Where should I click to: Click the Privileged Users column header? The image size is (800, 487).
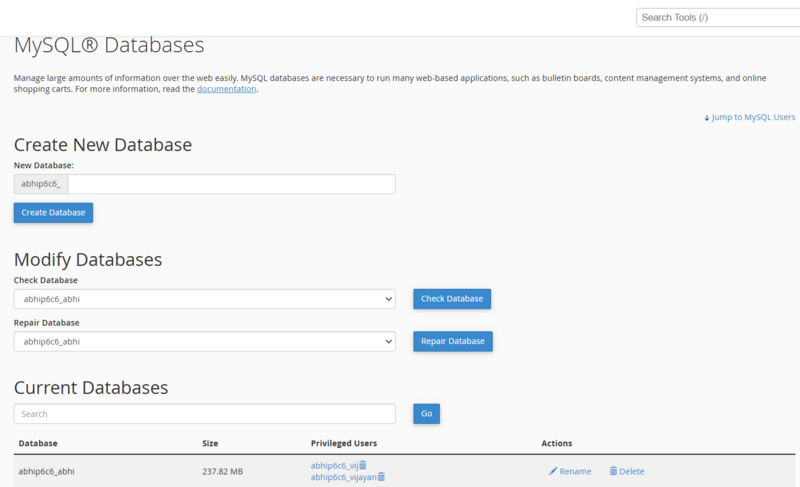(344, 443)
